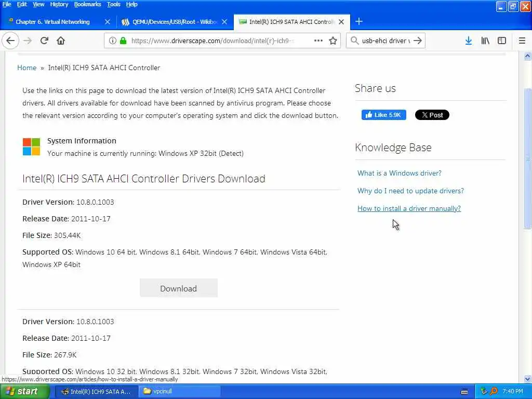Bookmark this page with star icon
This screenshot has width=532, height=399.
click(x=333, y=41)
